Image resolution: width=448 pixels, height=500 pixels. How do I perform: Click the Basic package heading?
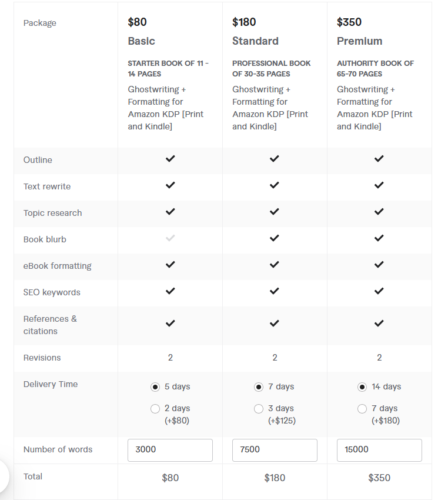[142, 41]
